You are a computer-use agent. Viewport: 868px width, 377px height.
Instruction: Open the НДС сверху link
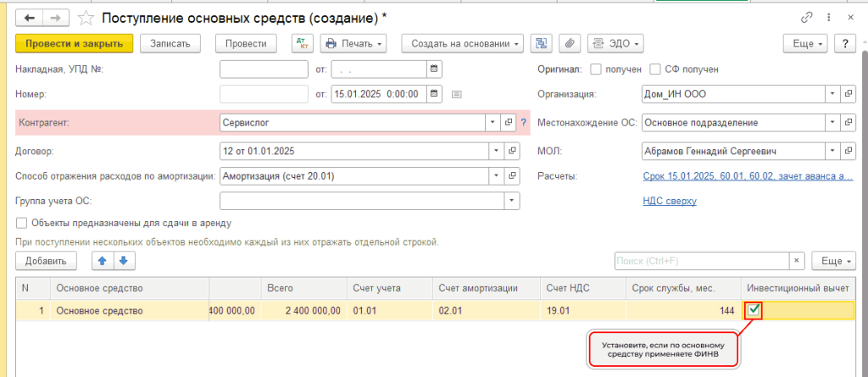670,201
